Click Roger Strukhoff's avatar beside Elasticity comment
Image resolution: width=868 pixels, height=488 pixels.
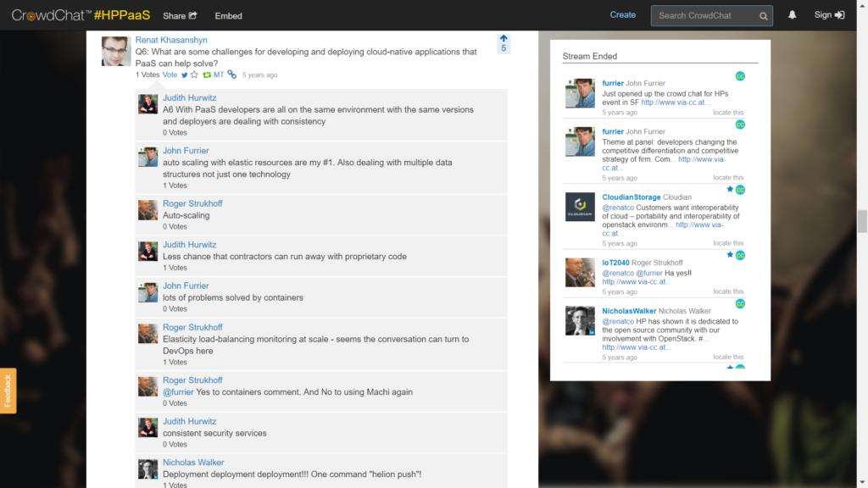coord(147,334)
